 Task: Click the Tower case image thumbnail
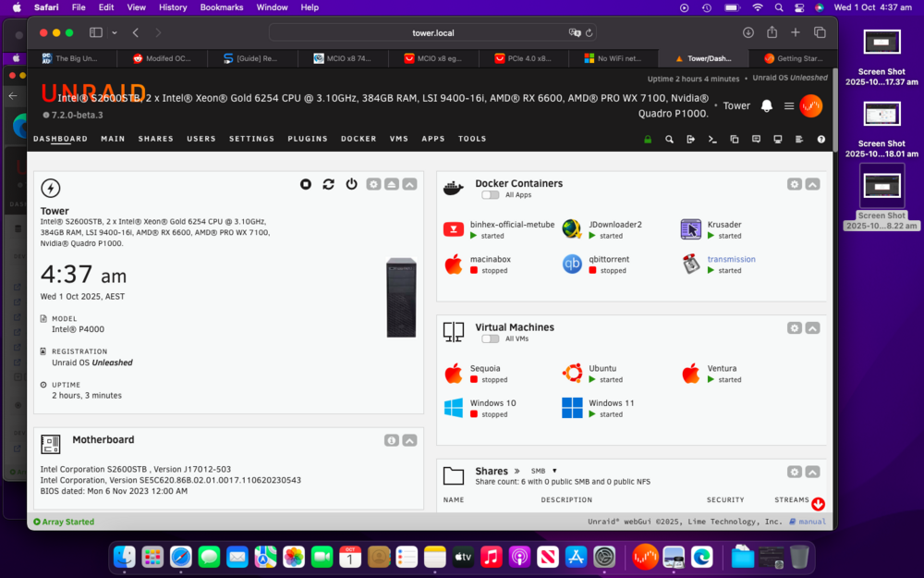(x=401, y=297)
